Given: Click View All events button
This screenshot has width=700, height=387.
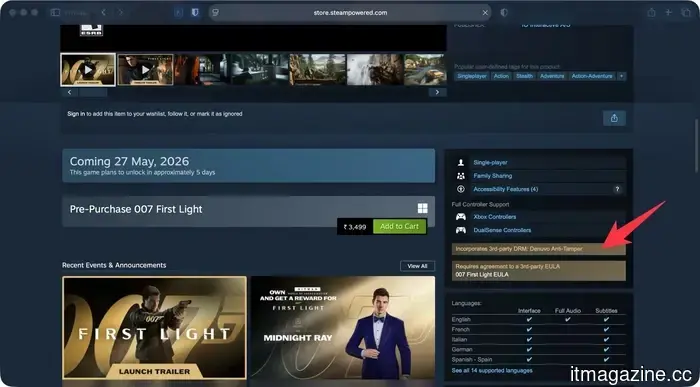Looking at the screenshot, I should tap(417, 266).
